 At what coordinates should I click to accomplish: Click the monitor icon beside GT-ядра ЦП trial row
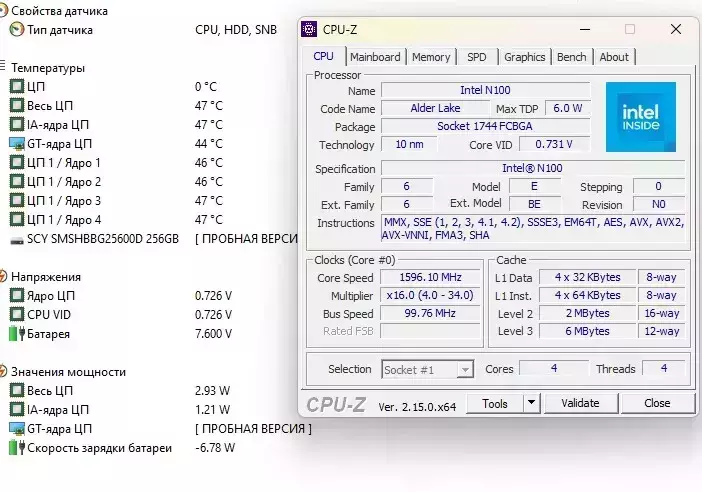[17, 429]
